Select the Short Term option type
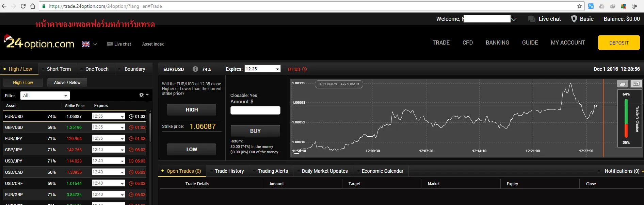 coord(59,69)
